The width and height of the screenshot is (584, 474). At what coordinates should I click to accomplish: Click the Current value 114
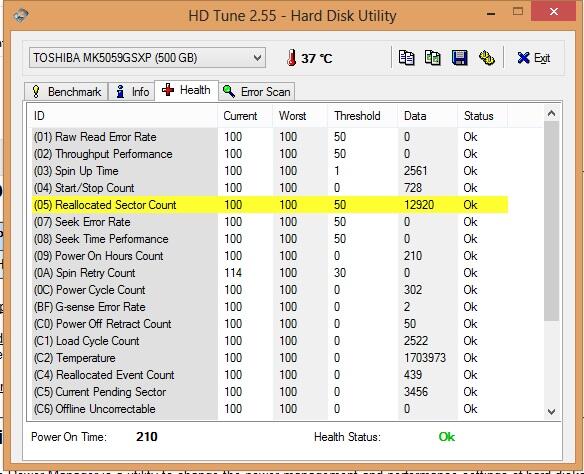tap(233, 273)
